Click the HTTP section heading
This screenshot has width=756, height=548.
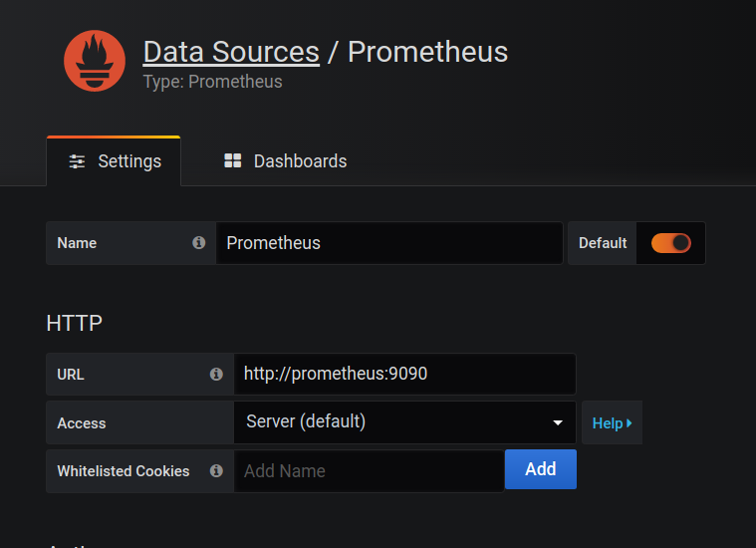[x=74, y=323]
